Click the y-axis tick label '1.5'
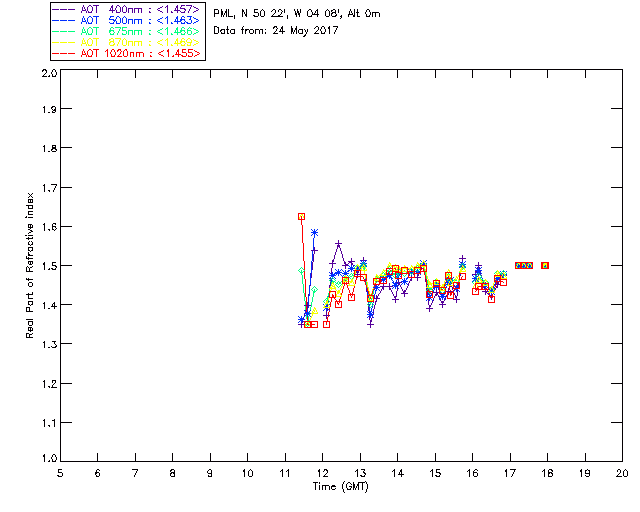Viewport: 640px width, 512px height. point(49,266)
